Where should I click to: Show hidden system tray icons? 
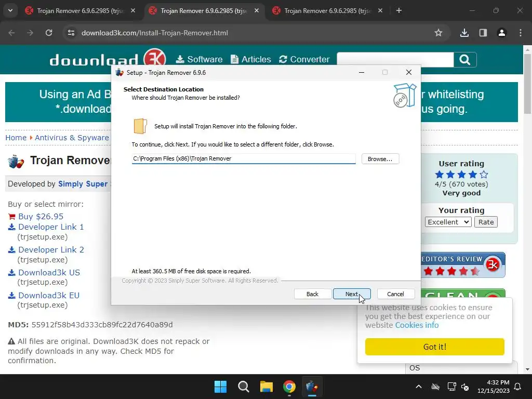(x=419, y=387)
